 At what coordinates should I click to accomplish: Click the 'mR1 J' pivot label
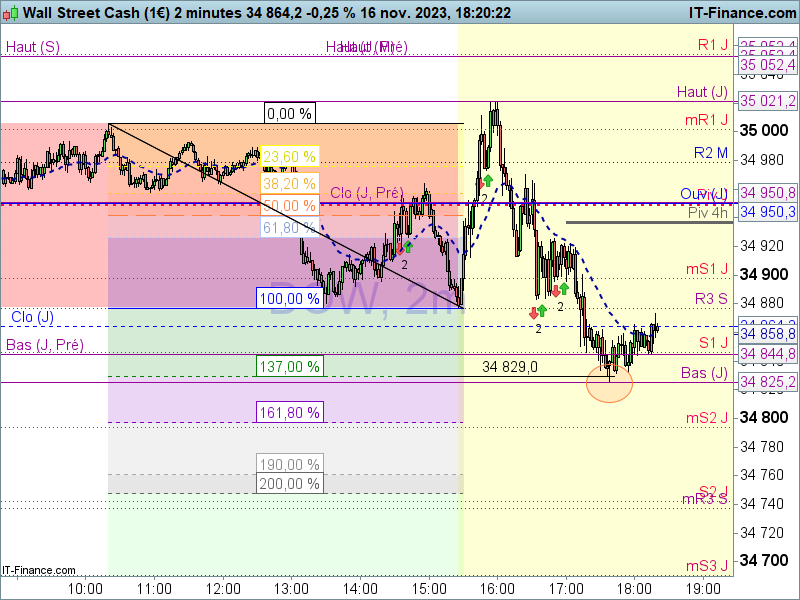click(706, 120)
